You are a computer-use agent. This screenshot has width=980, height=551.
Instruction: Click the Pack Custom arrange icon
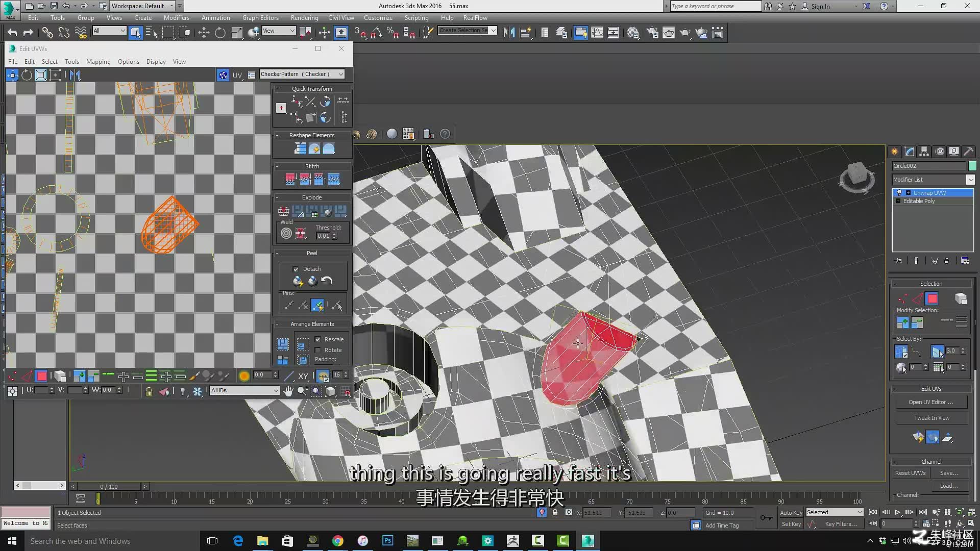pos(283,344)
